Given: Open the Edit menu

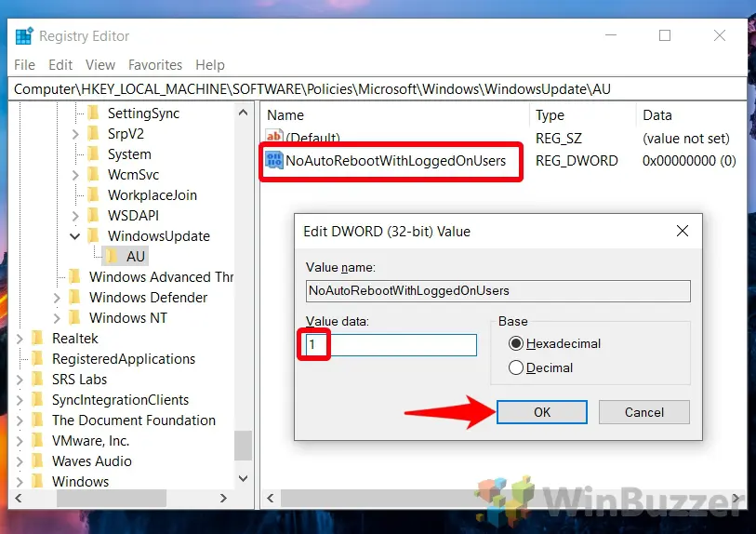Looking at the screenshot, I should (60, 64).
